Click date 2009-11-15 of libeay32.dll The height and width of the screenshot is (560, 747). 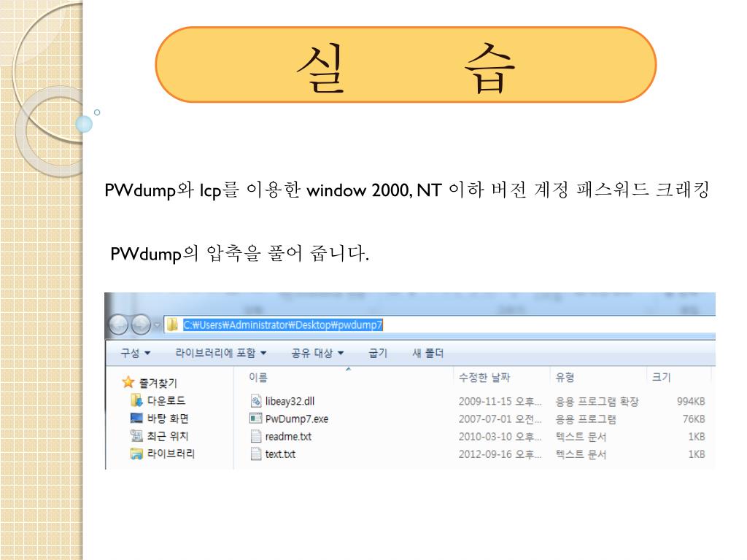(x=500, y=402)
